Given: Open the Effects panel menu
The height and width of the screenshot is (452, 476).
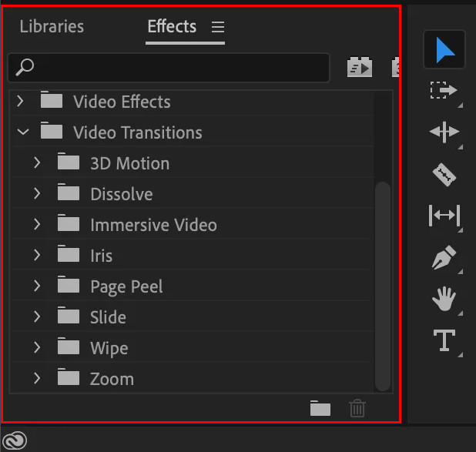Looking at the screenshot, I should [218, 27].
